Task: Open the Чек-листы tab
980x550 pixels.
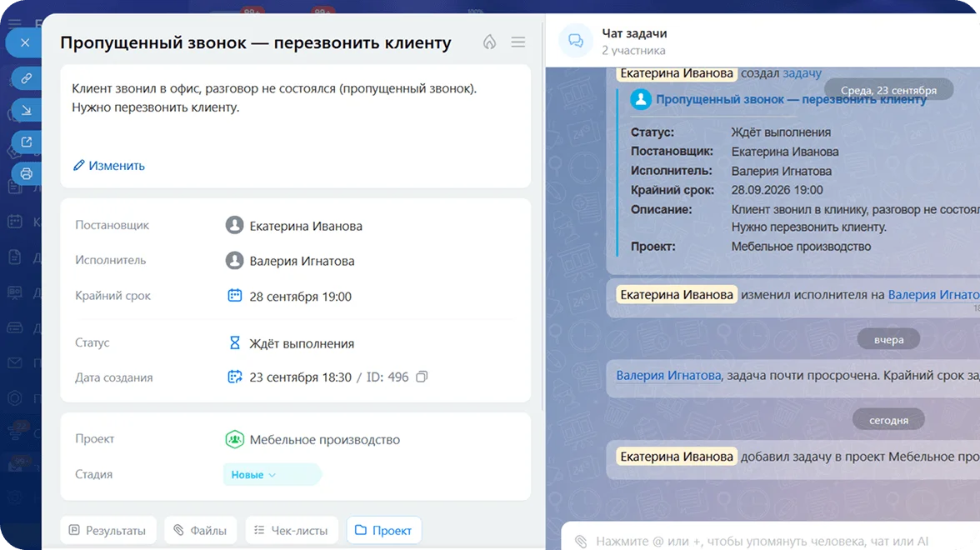Action: tap(292, 530)
